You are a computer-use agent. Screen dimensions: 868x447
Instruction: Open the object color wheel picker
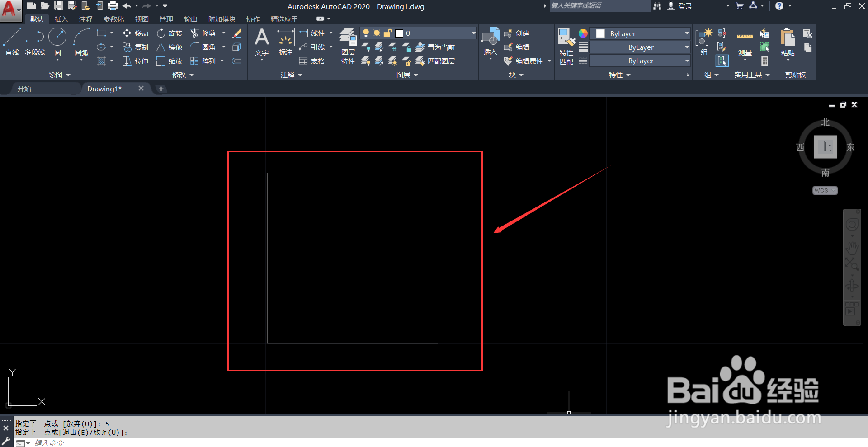583,33
